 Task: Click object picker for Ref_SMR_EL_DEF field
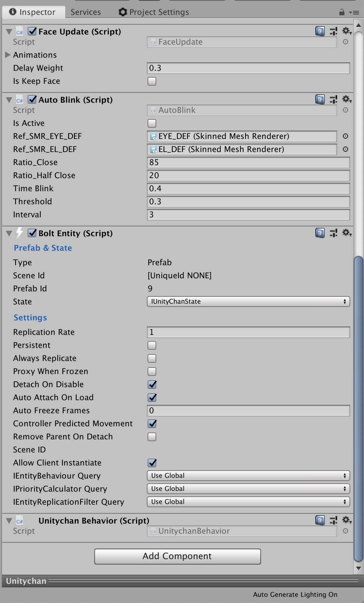coord(346,149)
